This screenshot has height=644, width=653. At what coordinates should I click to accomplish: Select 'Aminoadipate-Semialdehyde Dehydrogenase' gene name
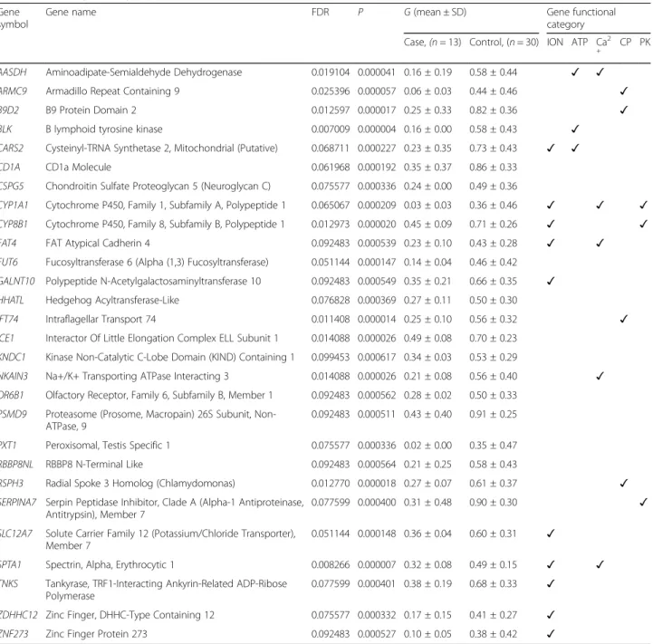[144, 72]
